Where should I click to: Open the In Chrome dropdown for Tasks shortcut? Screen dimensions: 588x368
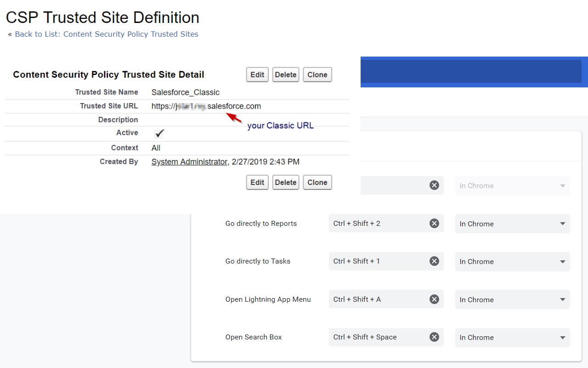512,261
